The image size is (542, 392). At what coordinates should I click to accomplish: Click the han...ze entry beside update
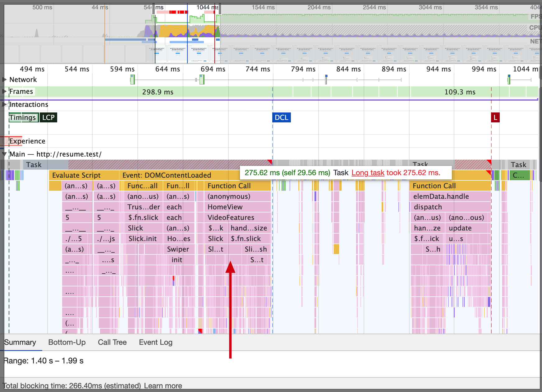428,228
